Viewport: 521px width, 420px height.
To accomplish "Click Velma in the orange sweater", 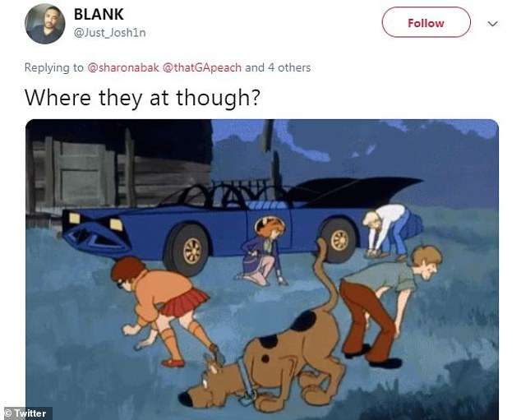I will coord(166,311).
